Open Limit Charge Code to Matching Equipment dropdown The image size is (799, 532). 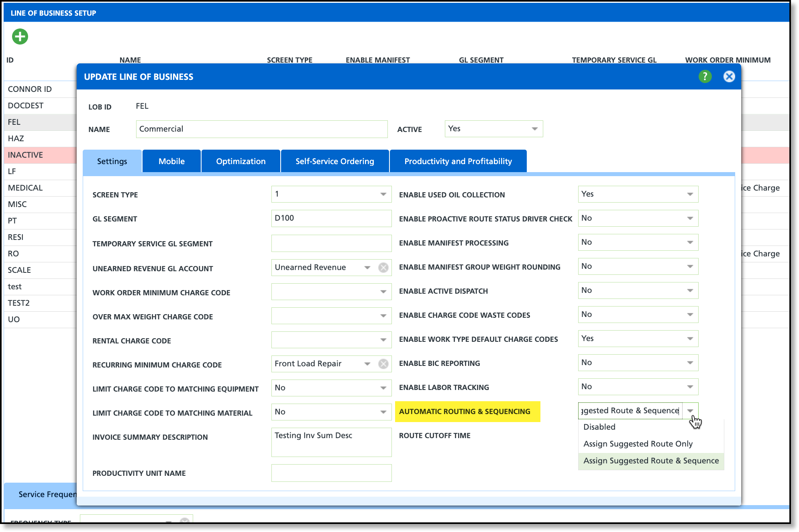tap(383, 388)
